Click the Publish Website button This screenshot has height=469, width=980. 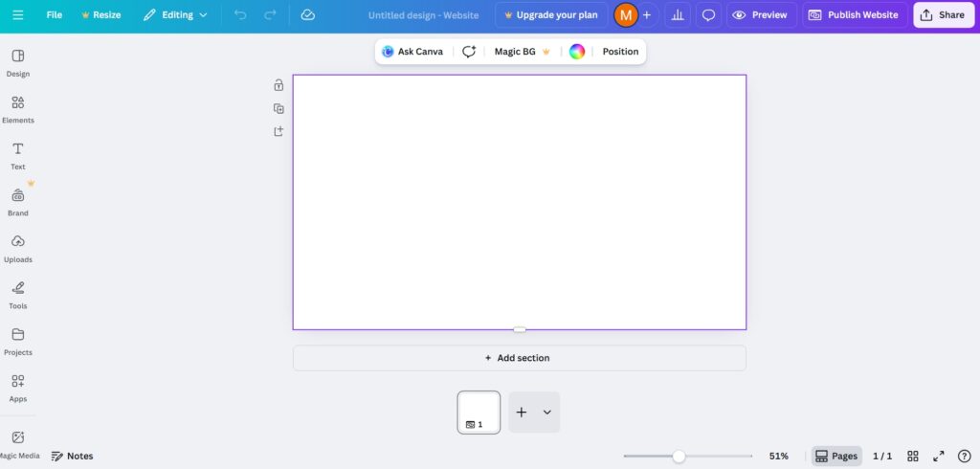pos(854,15)
